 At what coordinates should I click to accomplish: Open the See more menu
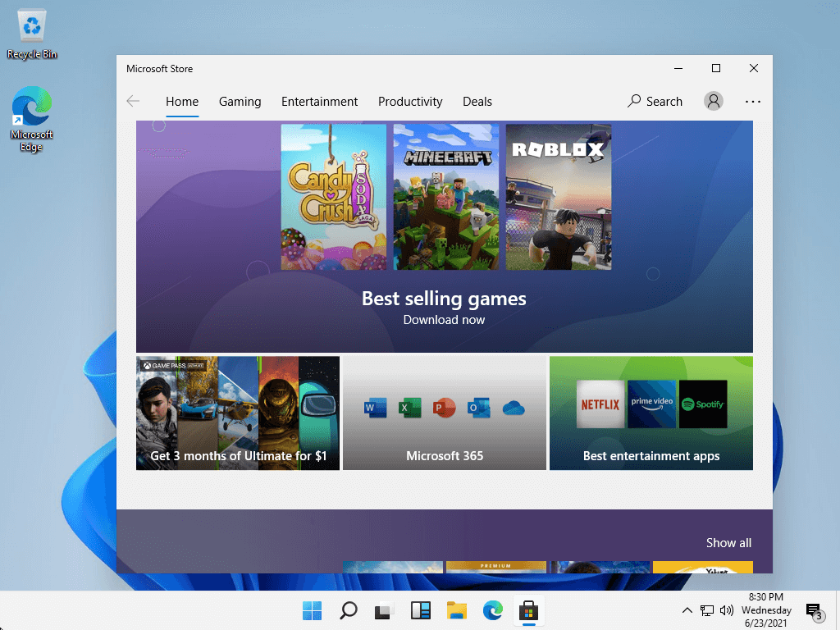[752, 101]
